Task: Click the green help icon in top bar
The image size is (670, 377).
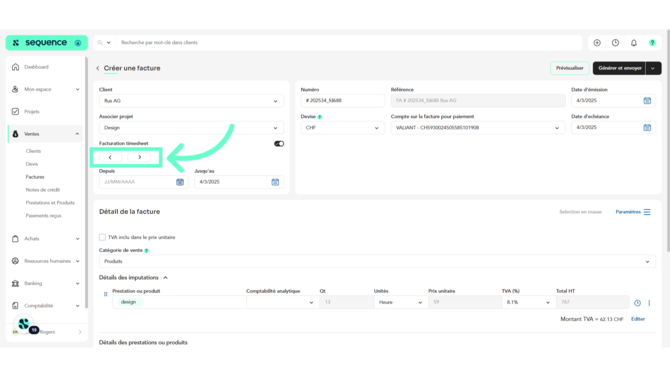Action: (652, 43)
